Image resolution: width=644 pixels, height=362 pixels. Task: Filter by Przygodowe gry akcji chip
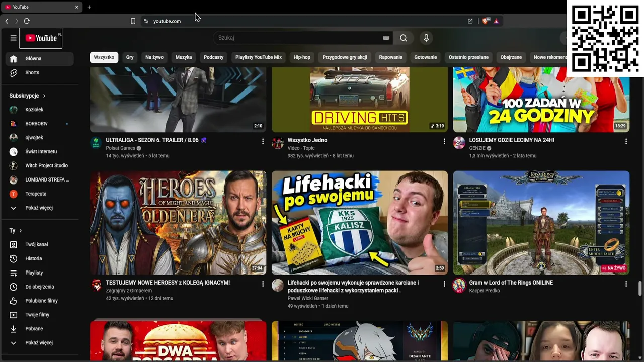coord(345,57)
